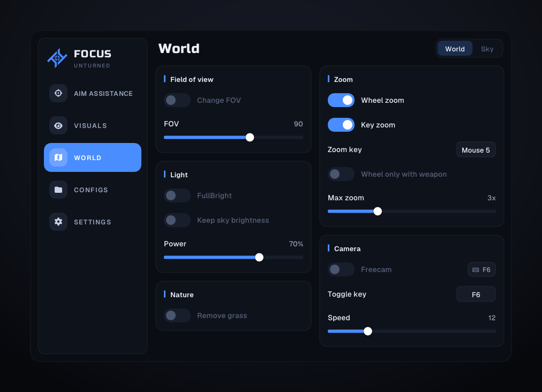Click the Focus Unturned logo icon

(57, 58)
